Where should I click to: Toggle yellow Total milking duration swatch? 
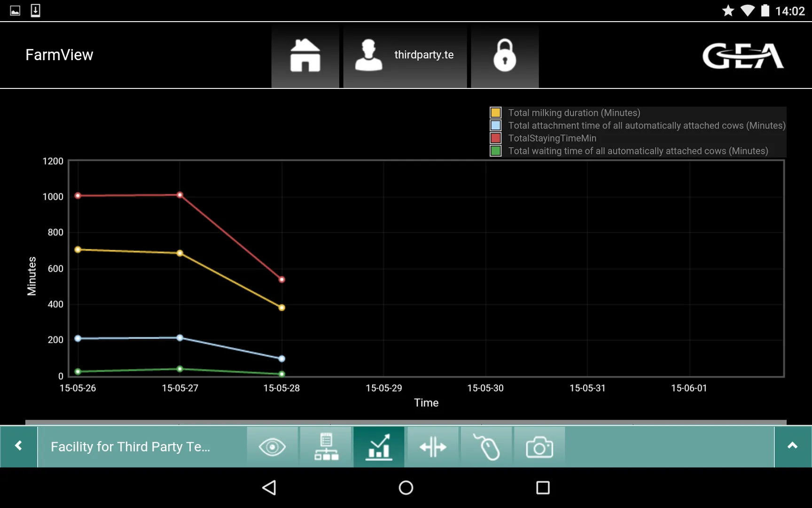click(x=495, y=113)
